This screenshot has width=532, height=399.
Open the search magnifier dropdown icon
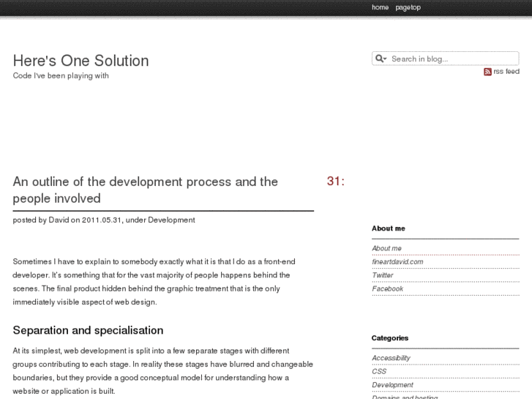381,59
